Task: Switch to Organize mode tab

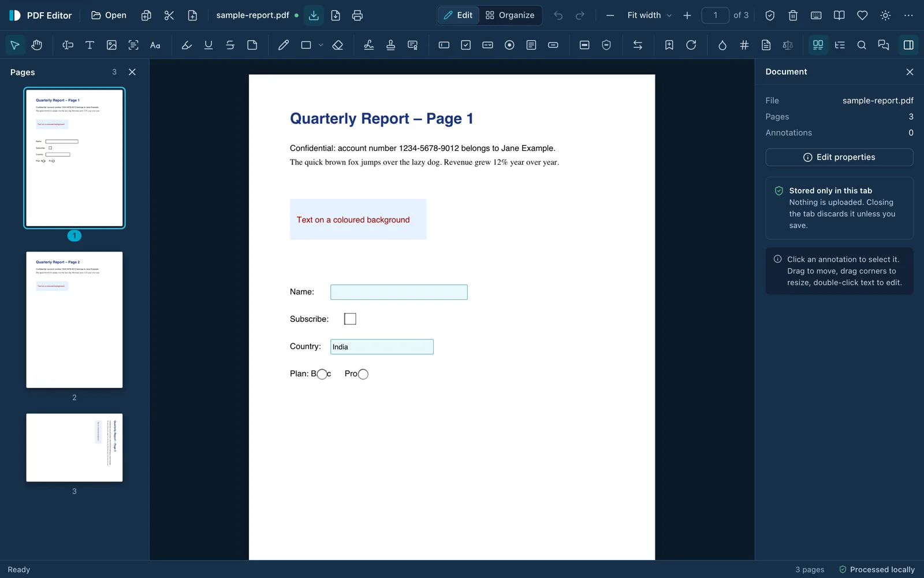Action: pyautogui.click(x=510, y=16)
